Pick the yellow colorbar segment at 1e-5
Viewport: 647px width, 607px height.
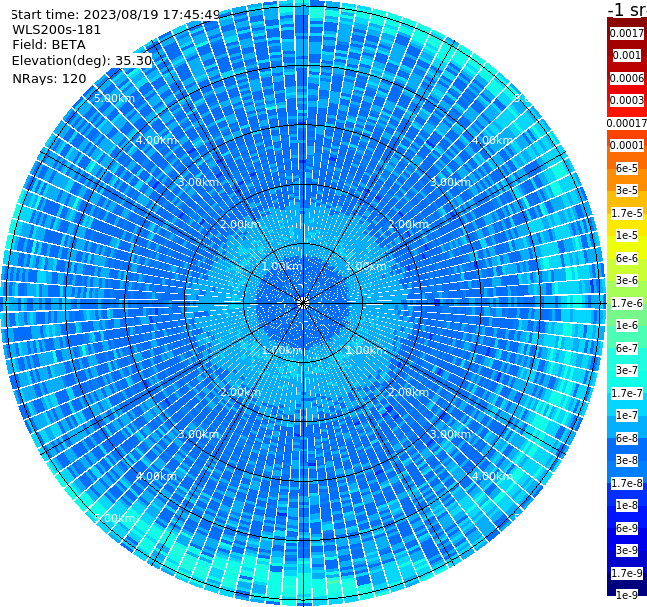point(627,235)
